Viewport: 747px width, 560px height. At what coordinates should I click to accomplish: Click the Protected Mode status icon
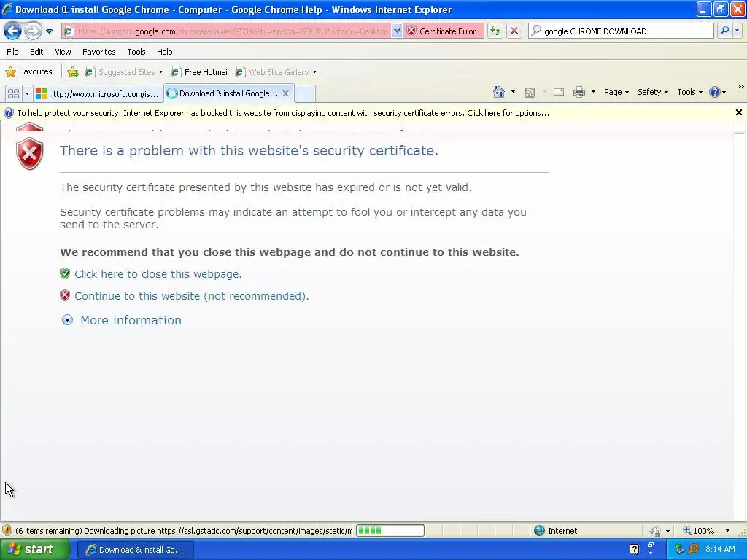[656, 531]
